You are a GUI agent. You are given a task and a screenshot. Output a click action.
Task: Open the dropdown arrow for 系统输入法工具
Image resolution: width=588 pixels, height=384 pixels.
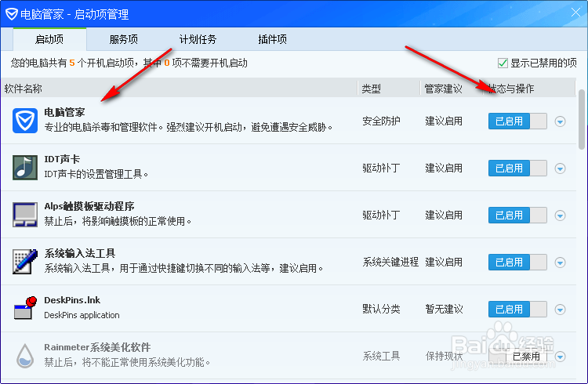point(561,263)
